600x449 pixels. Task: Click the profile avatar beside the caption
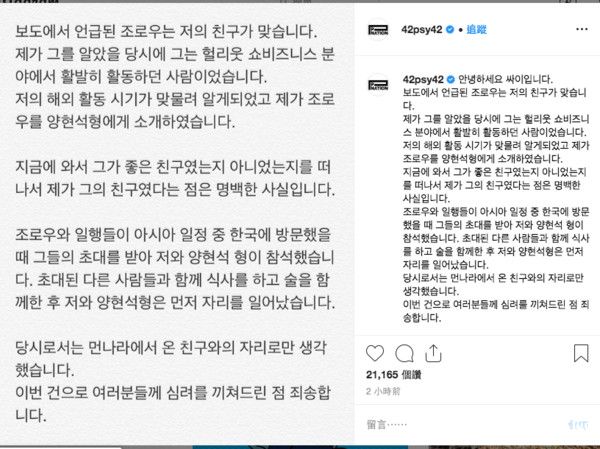[378, 85]
